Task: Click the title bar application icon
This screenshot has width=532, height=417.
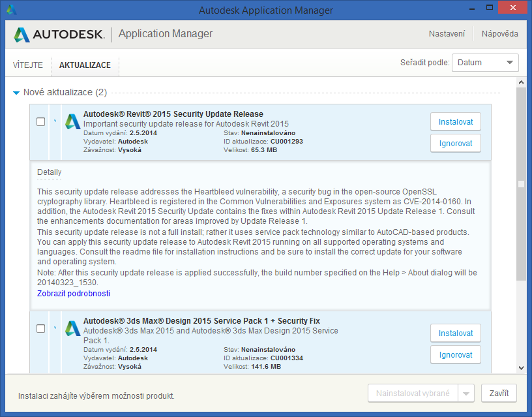Action: (x=12, y=10)
